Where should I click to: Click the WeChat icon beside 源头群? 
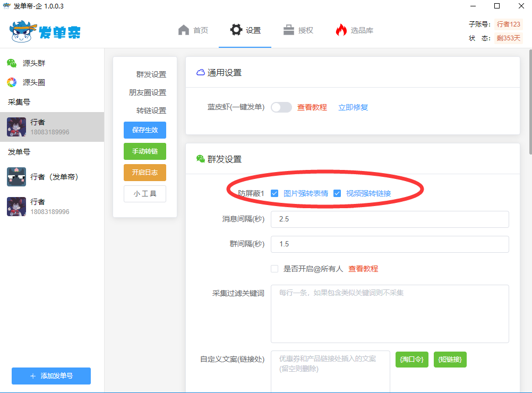click(12, 63)
